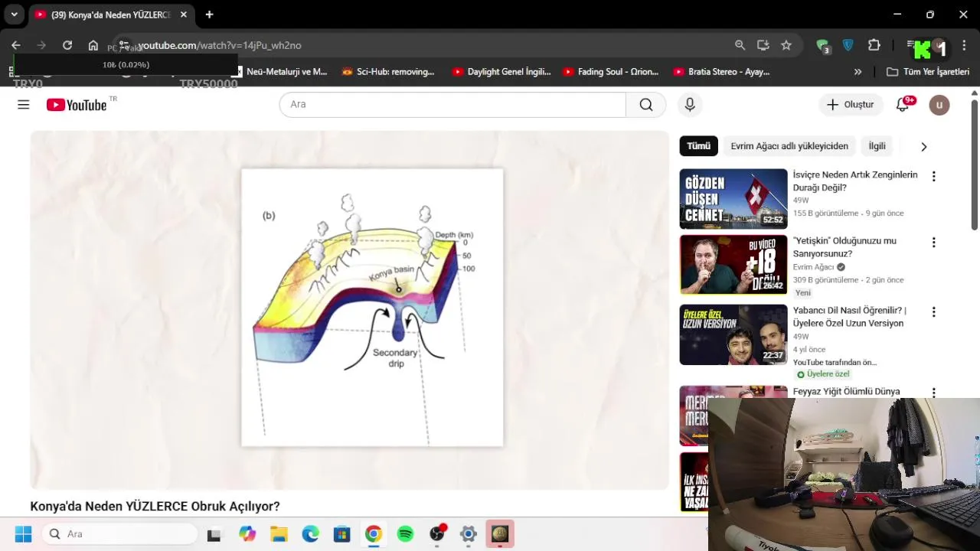Go back with the browser back arrow
The width and height of the screenshot is (980, 551).
(x=16, y=45)
